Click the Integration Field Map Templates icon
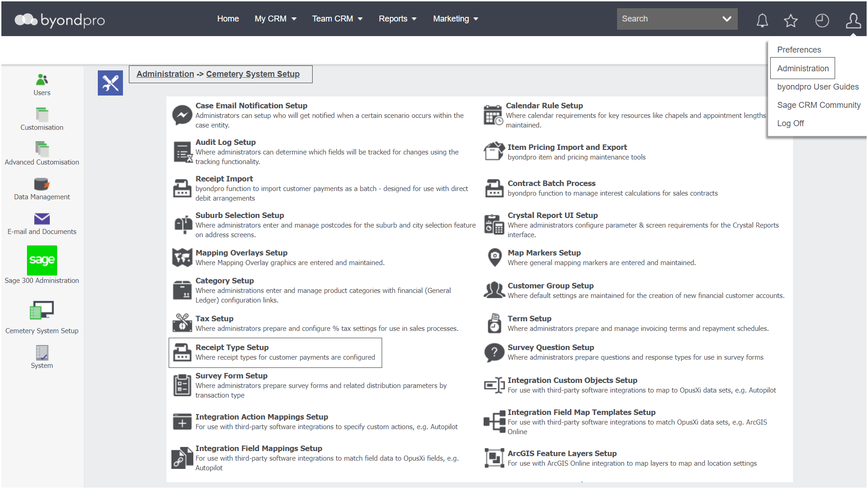The height and width of the screenshot is (489, 868). pos(494,421)
